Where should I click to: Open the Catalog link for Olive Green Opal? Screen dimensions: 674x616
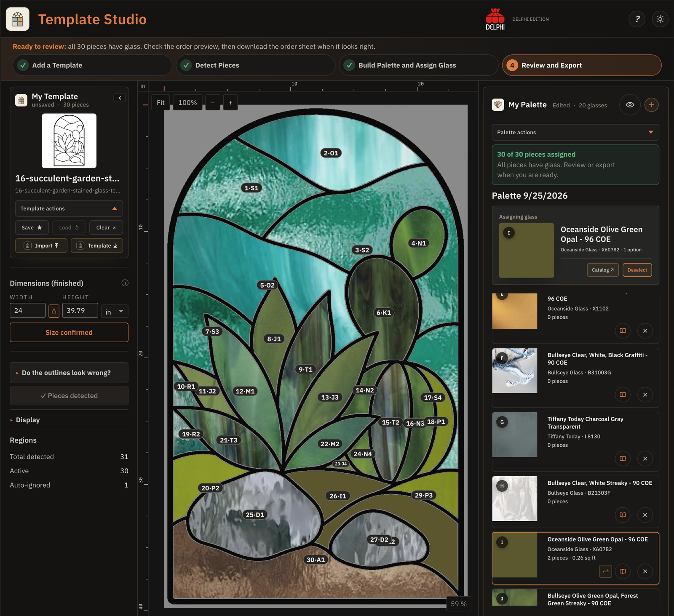603,270
